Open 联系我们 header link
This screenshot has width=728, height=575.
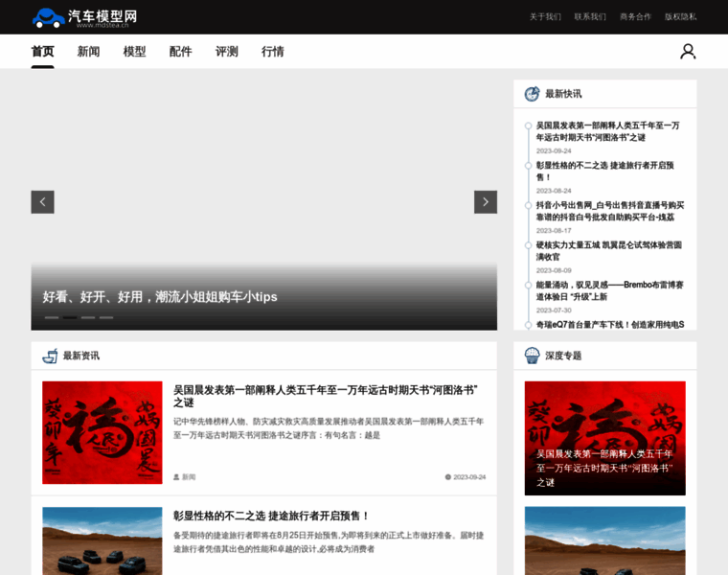[x=590, y=16]
